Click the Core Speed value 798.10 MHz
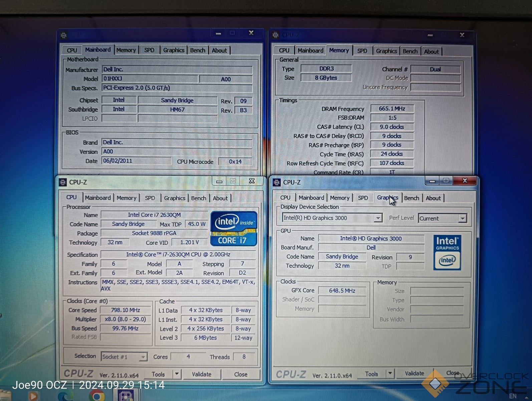The width and height of the screenshot is (532, 401). click(x=125, y=310)
